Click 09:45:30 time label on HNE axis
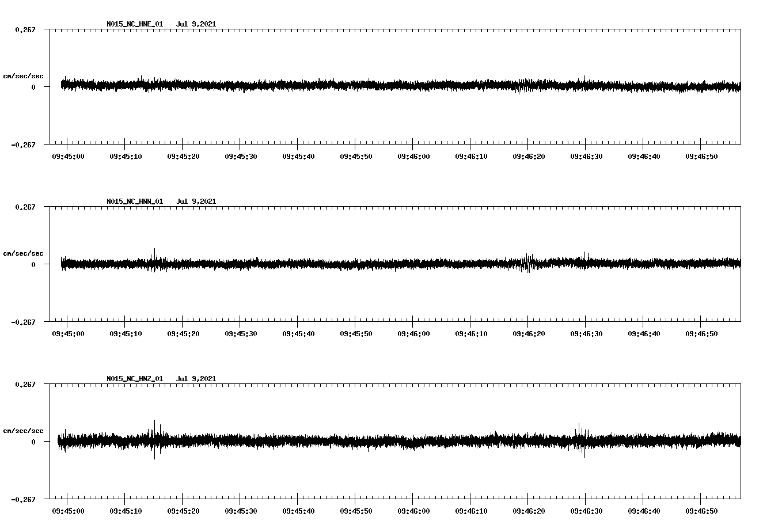Viewport: 782px width, 532px height. pos(241,156)
